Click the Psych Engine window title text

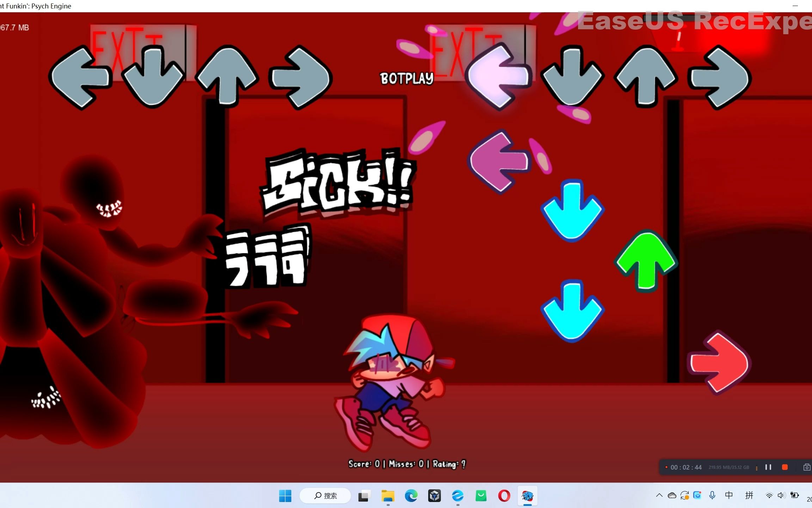(36, 6)
